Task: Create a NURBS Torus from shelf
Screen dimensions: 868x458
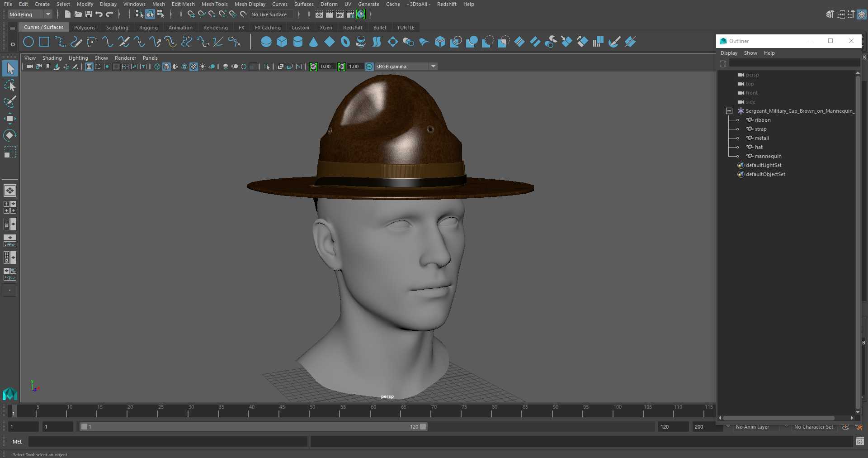Action: coord(345,42)
